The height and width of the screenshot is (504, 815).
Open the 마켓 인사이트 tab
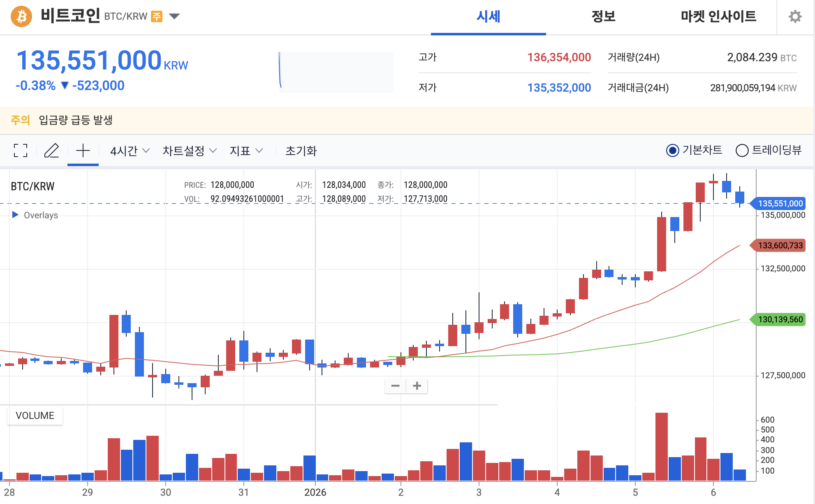pos(718,16)
